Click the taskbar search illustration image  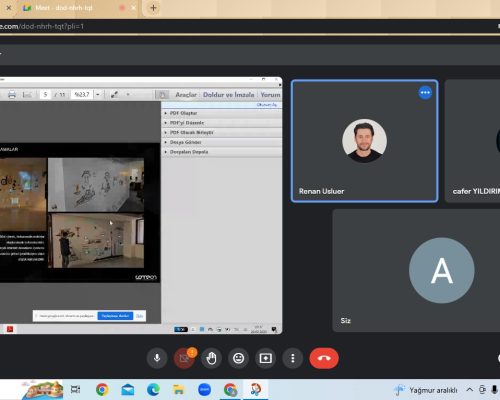point(42,389)
